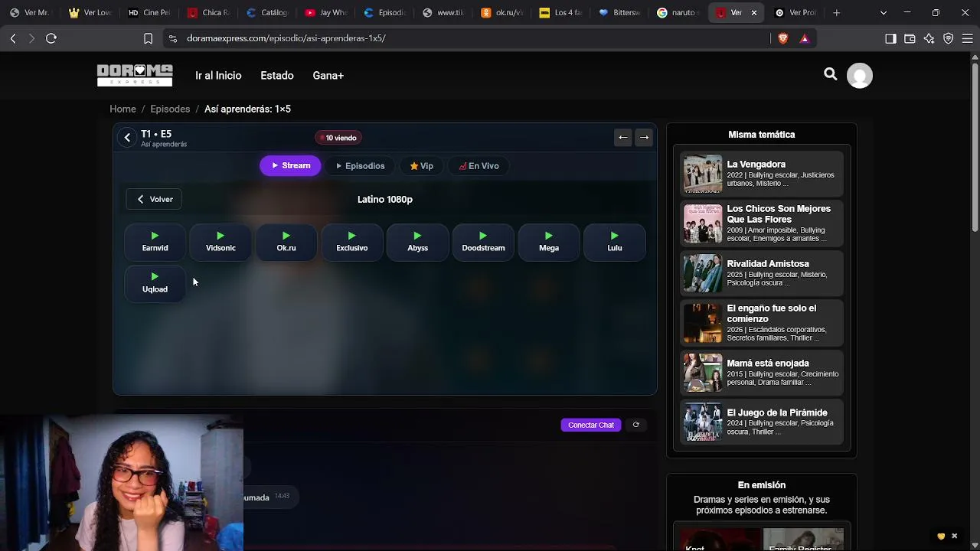
Task: Close the active Ver browser tab
Action: [x=753, y=13]
